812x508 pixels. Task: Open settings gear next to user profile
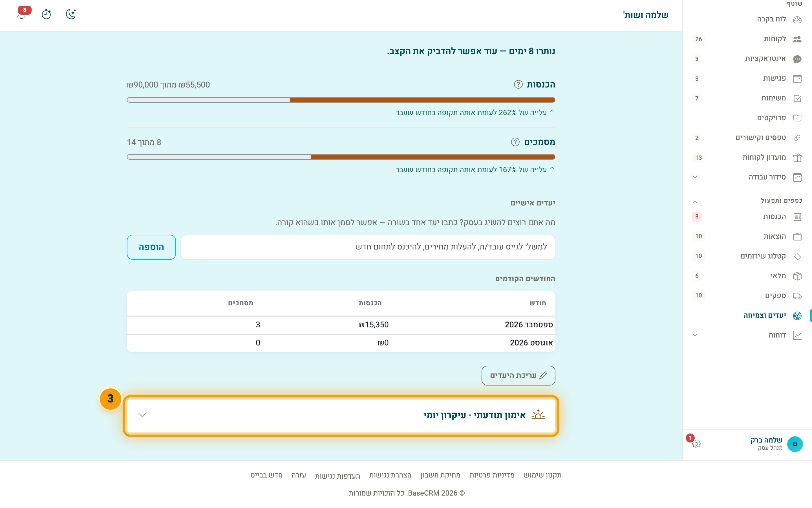pyautogui.click(x=696, y=444)
